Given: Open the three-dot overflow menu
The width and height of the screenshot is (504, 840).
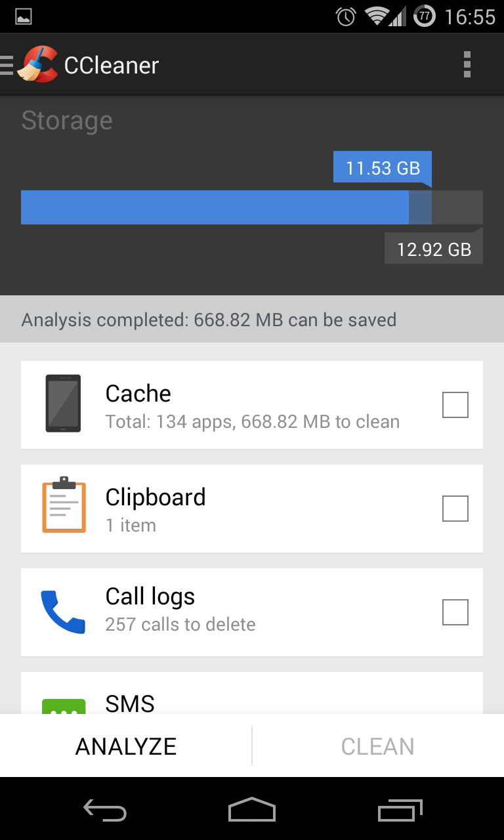Looking at the screenshot, I should point(467,65).
